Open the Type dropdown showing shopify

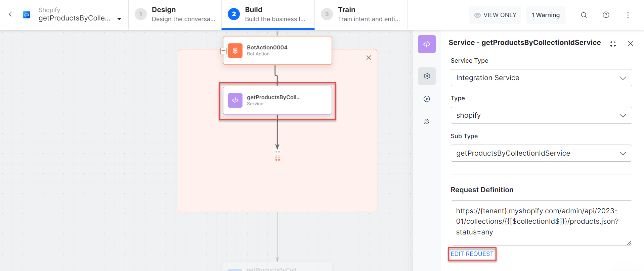coord(541,115)
